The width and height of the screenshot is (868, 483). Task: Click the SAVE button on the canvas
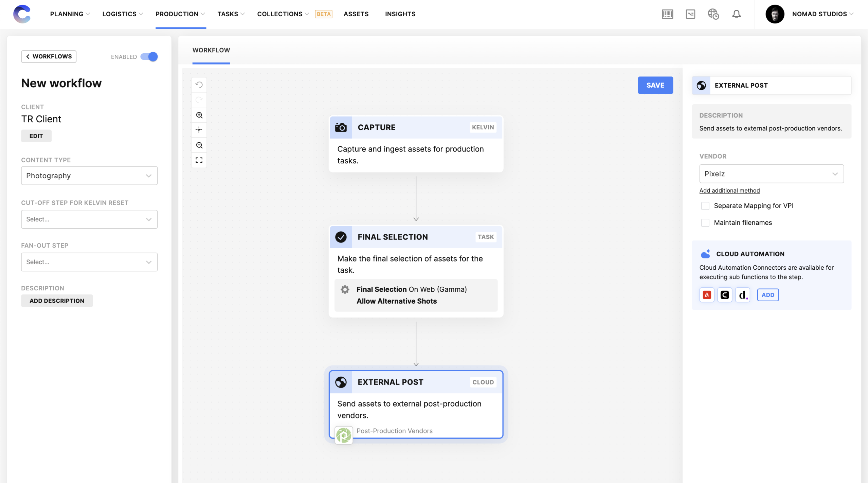pos(655,85)
